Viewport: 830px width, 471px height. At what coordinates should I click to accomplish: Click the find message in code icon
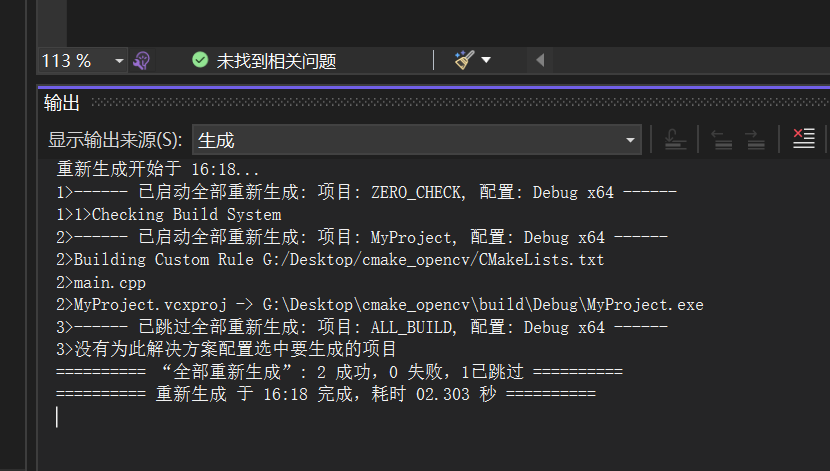[675, 140]
